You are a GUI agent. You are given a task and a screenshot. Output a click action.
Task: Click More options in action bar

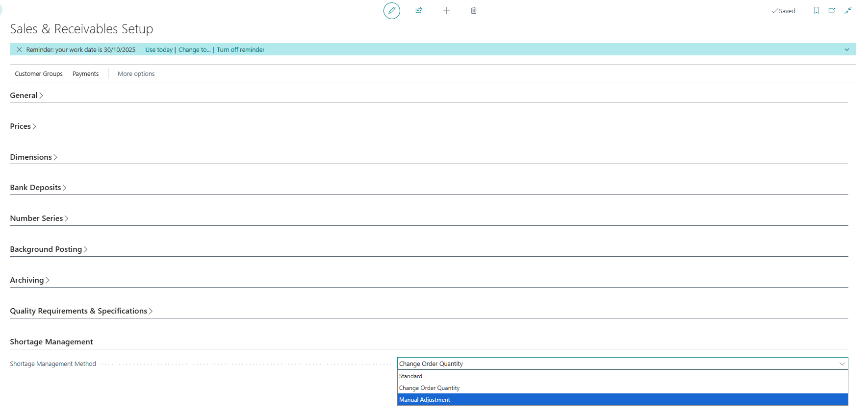point(136,74)
